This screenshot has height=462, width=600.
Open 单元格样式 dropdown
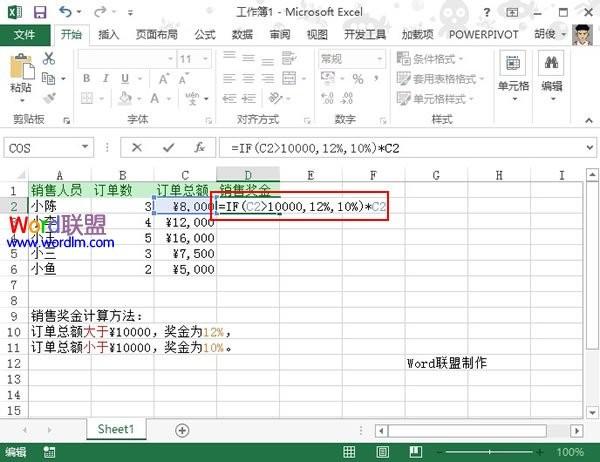435,99
